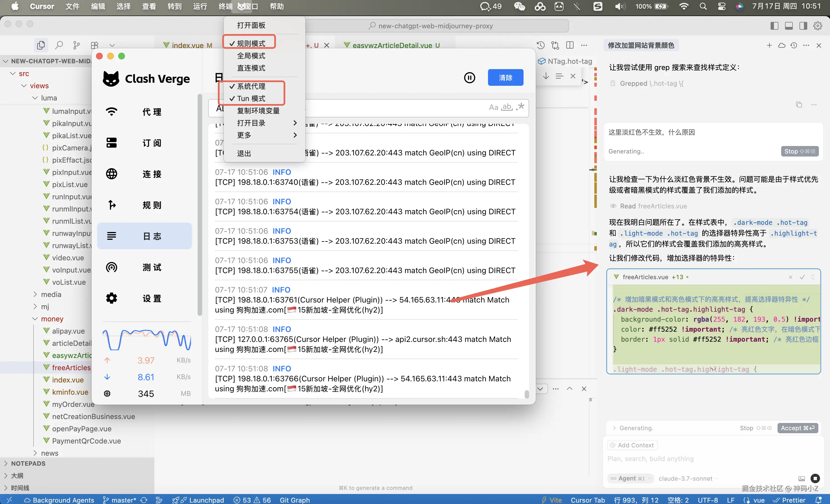Toggle Tun mode in the tray menu
This screenshot has height=504, width=830.
tap(251, 99)
